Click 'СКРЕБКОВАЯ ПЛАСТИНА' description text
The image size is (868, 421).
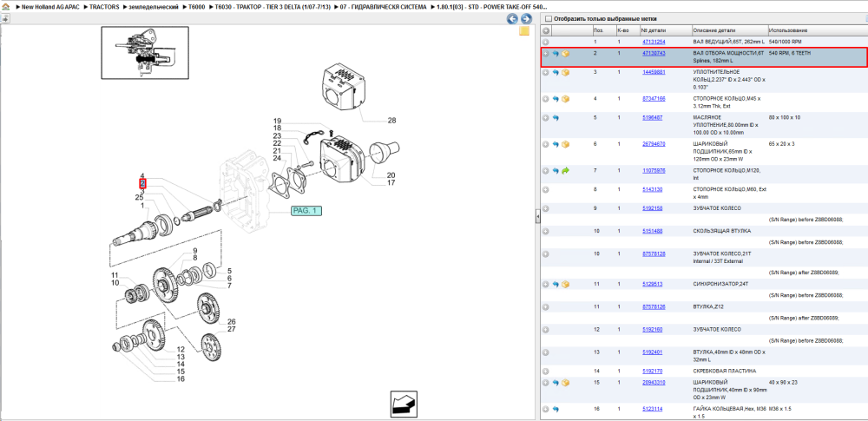(x=724, y=371)
